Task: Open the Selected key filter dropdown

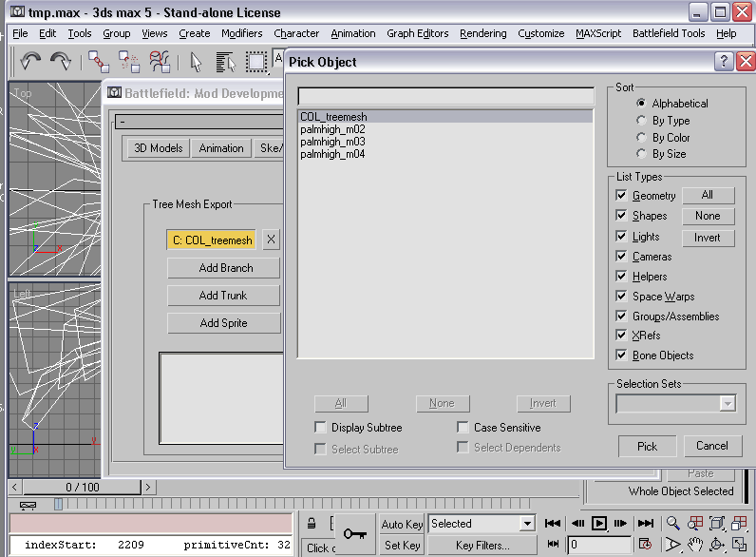Action: coord(527,524)
